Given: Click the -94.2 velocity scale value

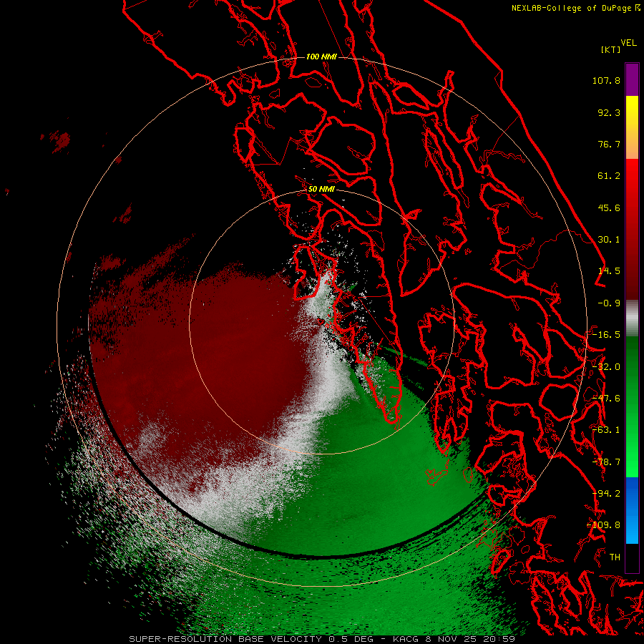Looking at the screenshot, I should (606, 494).
